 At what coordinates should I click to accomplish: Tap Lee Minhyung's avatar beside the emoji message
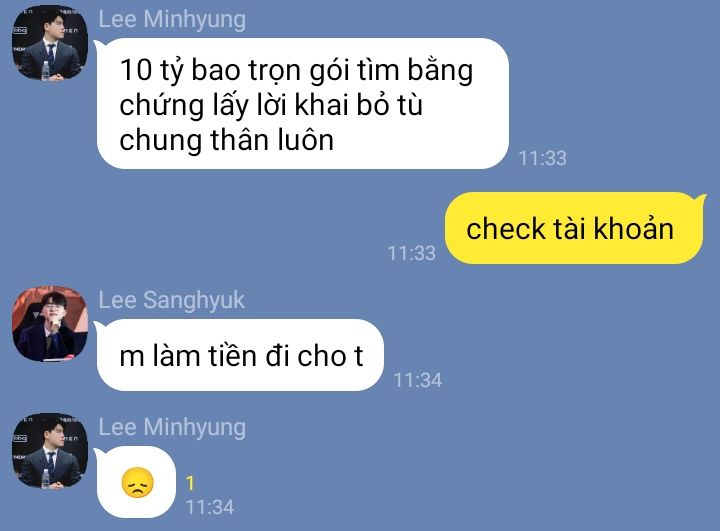[50, 451]
